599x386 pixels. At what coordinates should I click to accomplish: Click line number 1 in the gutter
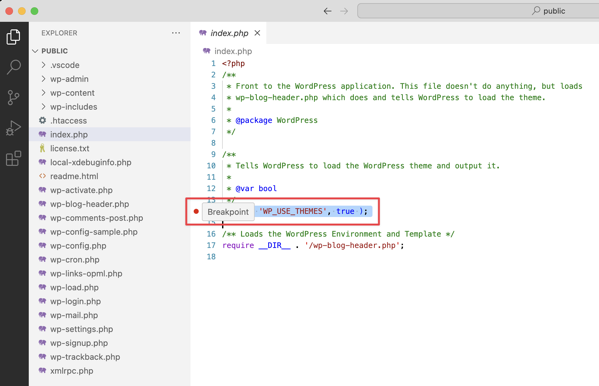click(x=213, y=63)
